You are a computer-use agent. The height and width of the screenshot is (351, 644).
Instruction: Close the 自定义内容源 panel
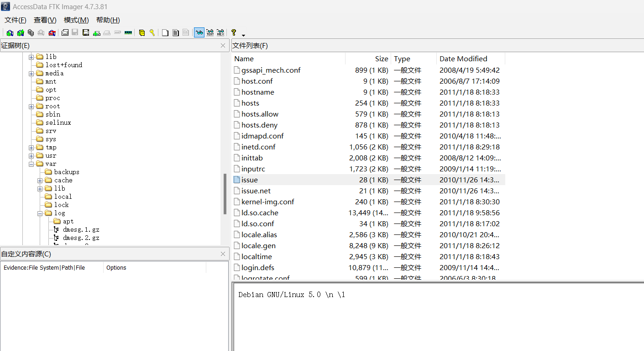223,254
